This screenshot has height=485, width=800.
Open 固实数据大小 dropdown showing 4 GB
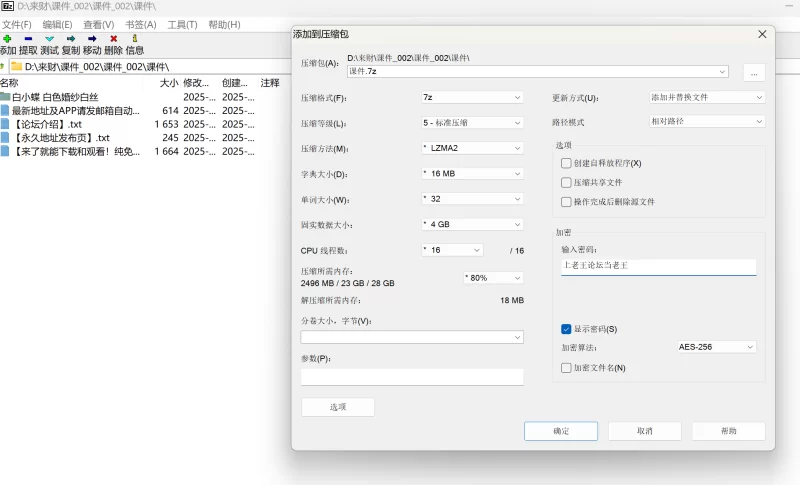472,224
